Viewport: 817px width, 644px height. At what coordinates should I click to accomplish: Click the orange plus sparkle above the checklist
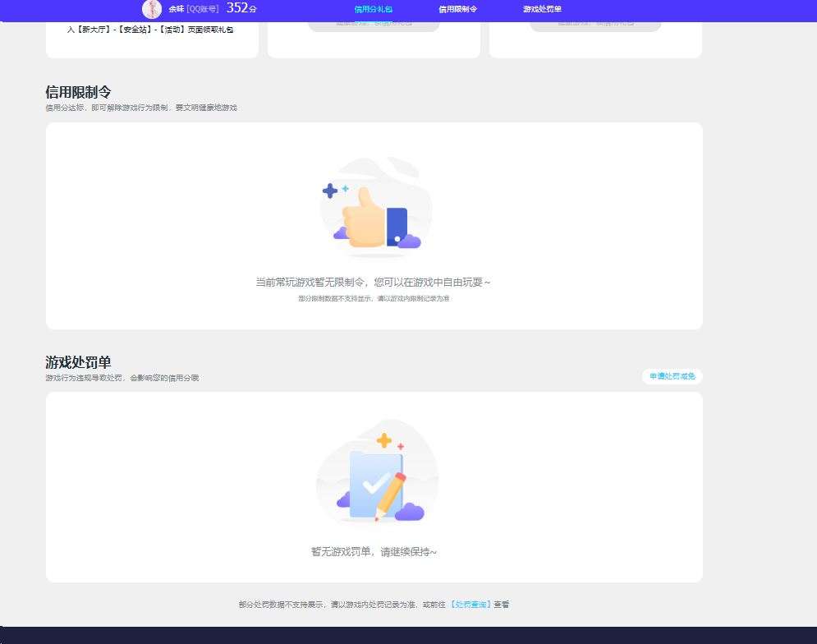point(384,440)
